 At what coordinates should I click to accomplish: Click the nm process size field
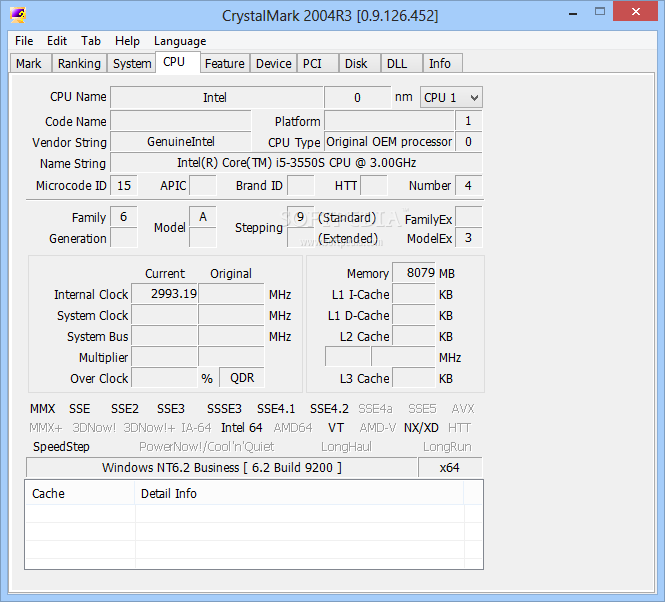point(358,98)
